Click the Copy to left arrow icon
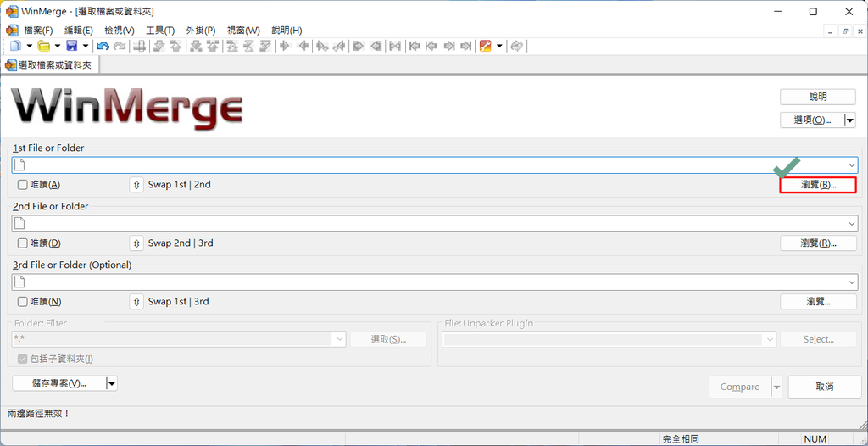The image size is (868, 446). (x=304, y=46)
